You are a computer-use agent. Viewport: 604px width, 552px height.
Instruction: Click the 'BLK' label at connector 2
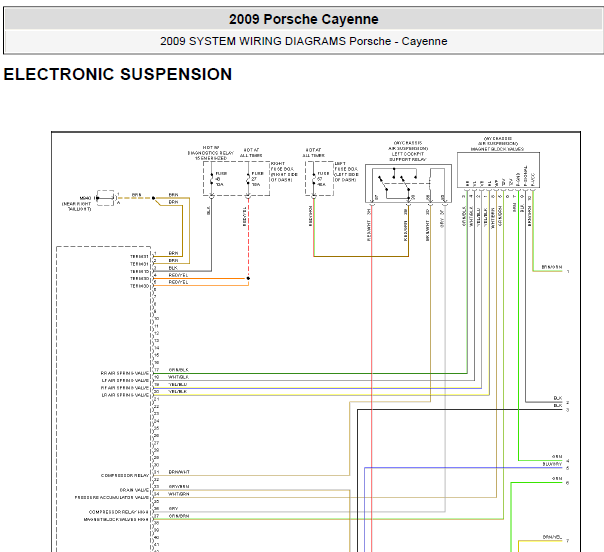(558, 398)
